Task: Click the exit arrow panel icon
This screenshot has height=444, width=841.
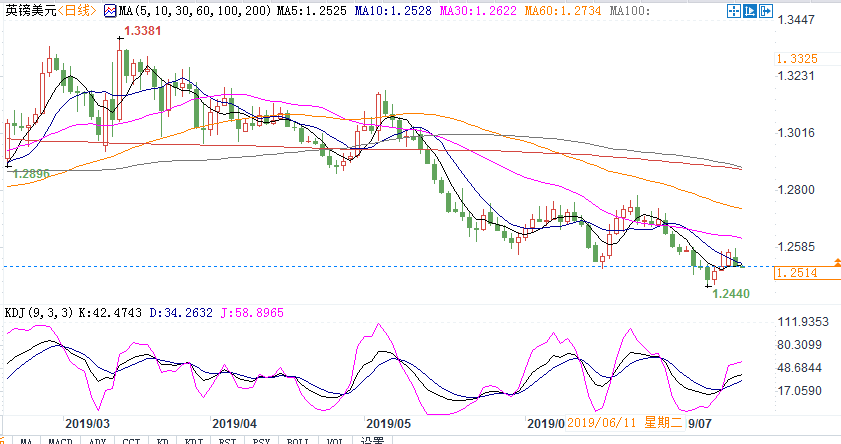Action: [765, 11]
